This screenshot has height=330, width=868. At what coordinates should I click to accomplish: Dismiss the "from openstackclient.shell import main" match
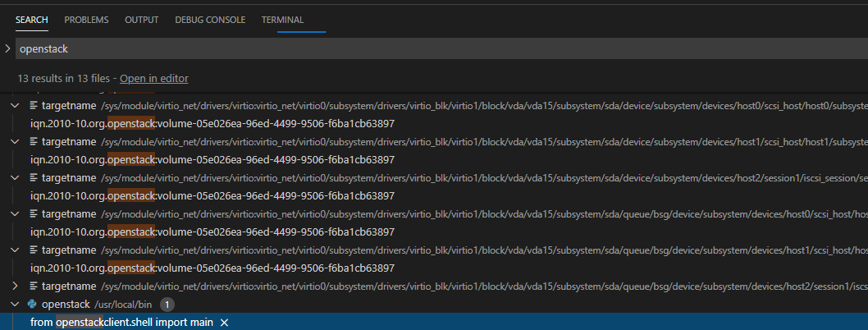click(x=224, y=323)
